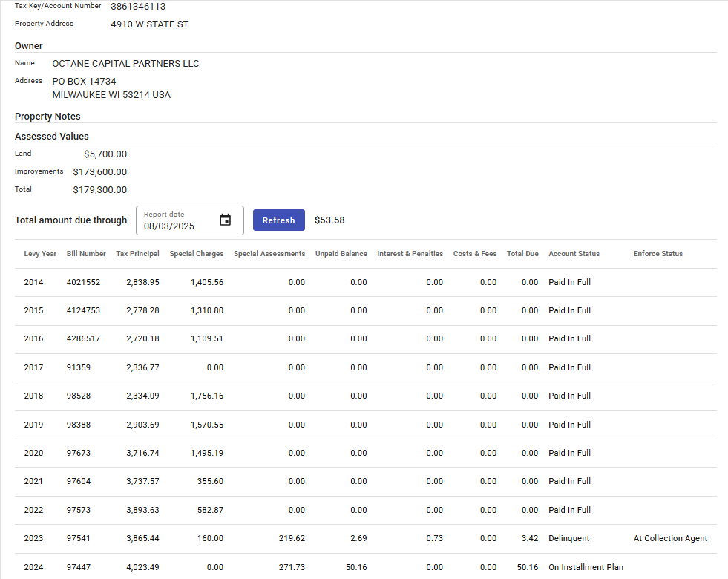Image resolution: width=728 pixels, height=579 pixels.
Task: Click the Interest & Penalties column header
Action: [x=410, y=254]
